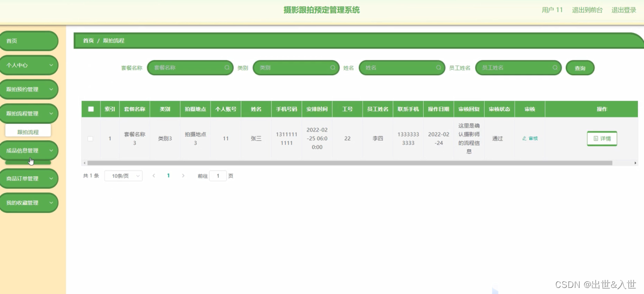The height and width of the screenshot is (294, 644).
Task: Click the 安排时间 column header
Action: click(x=317, y=109)
